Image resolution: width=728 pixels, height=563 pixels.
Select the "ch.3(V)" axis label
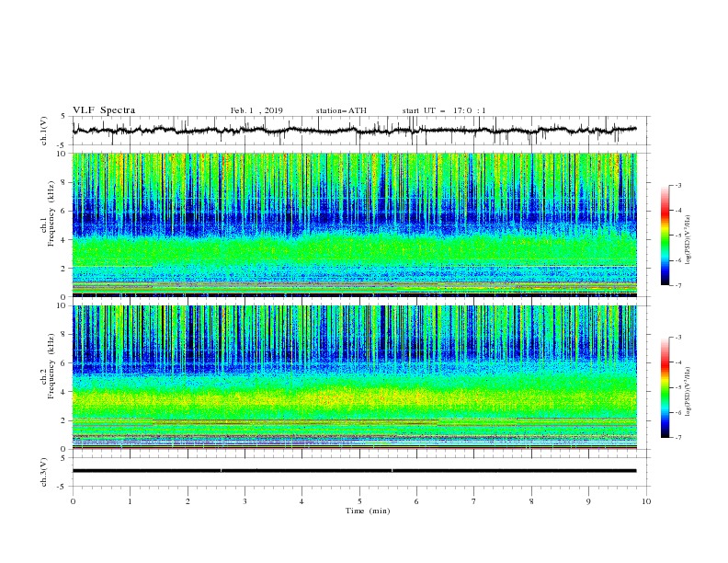click(x=44, y=472)
